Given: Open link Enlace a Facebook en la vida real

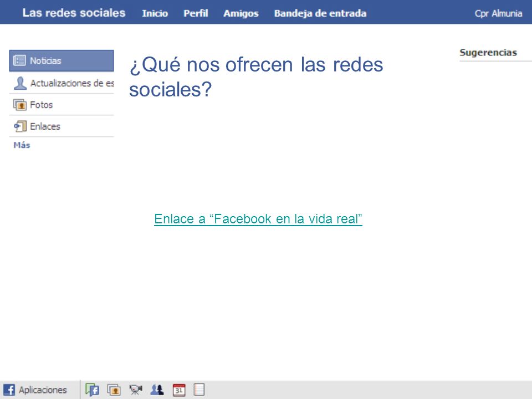Looking at the screenshot, I should coord(258,219).
